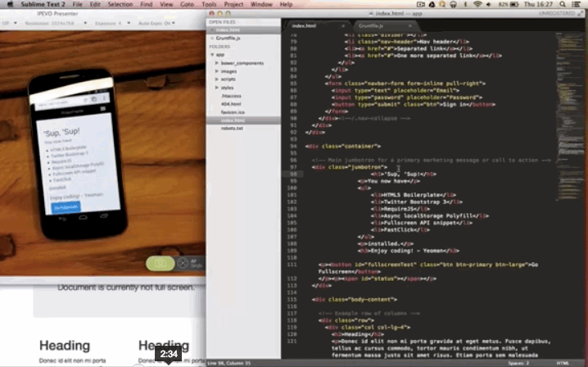
Task: Open the Notification Center list icon
Action: coord(577,4)
